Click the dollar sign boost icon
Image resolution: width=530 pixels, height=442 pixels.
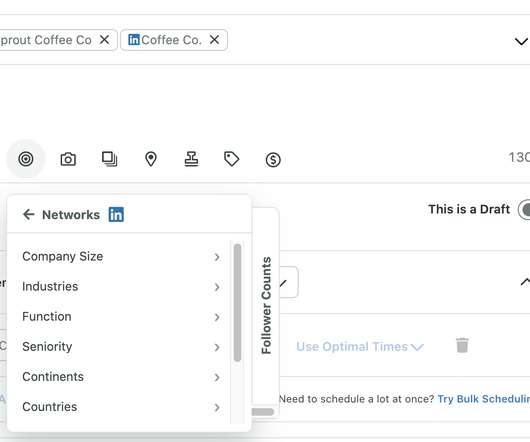pyautogui.click(x=273, y=159)
